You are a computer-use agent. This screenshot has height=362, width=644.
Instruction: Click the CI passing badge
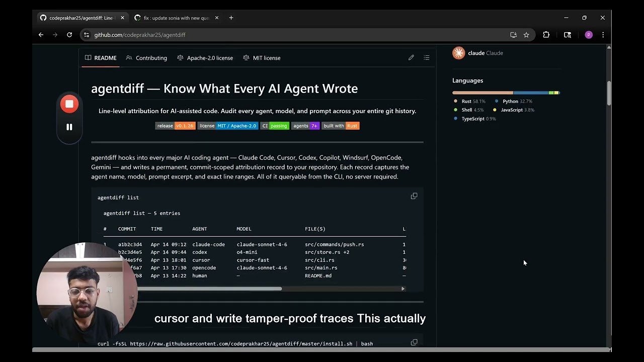click(x=275, y=126)
